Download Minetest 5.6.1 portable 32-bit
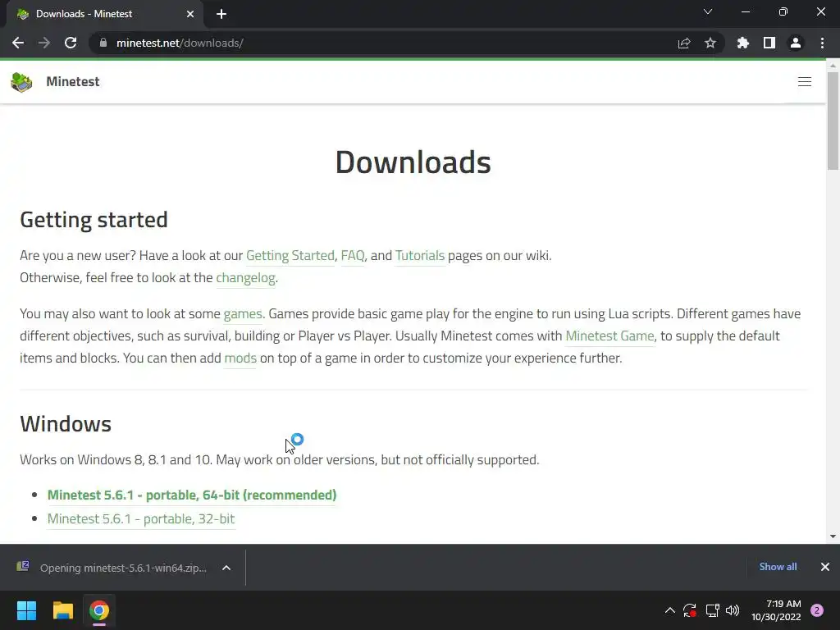 pyautogui.click(x=141, y=518)
